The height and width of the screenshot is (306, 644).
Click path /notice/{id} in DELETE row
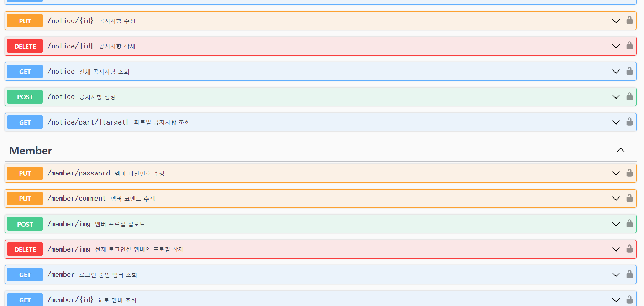pyautogui.click(x=70, y=46)
